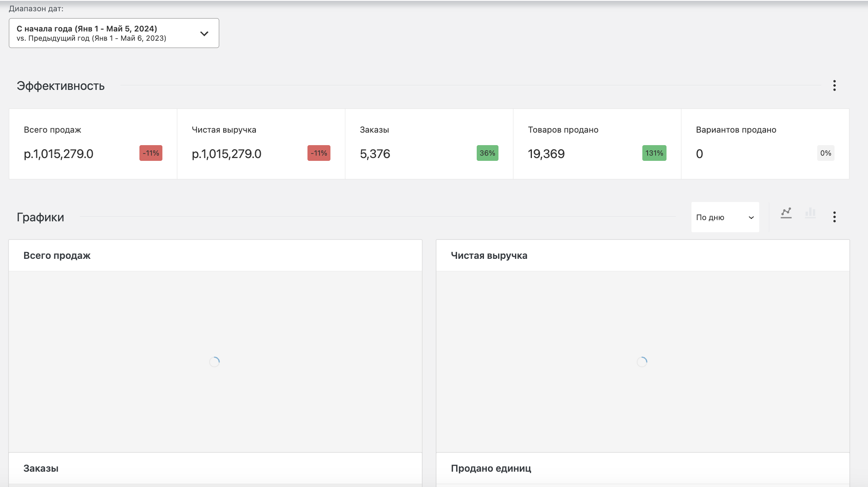The height and width of the screenshot is (487, 868).
Task: Click the green 131% badge
Action: pos(654,153)
